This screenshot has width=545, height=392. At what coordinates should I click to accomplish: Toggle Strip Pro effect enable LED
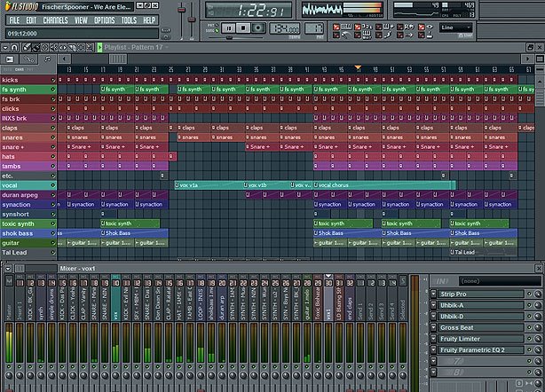529,294
